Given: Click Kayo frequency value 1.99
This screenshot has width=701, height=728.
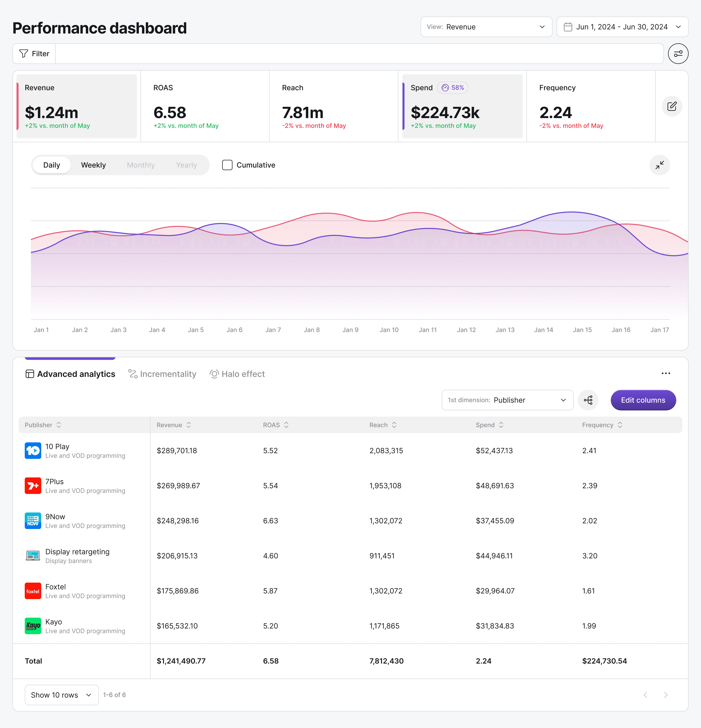Looking at the screenshot, I should point(589,626).
